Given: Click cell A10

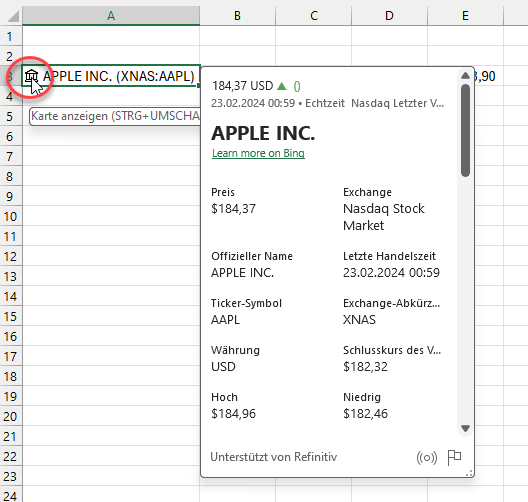Looking at the screenshot, I should pos(111,216).
